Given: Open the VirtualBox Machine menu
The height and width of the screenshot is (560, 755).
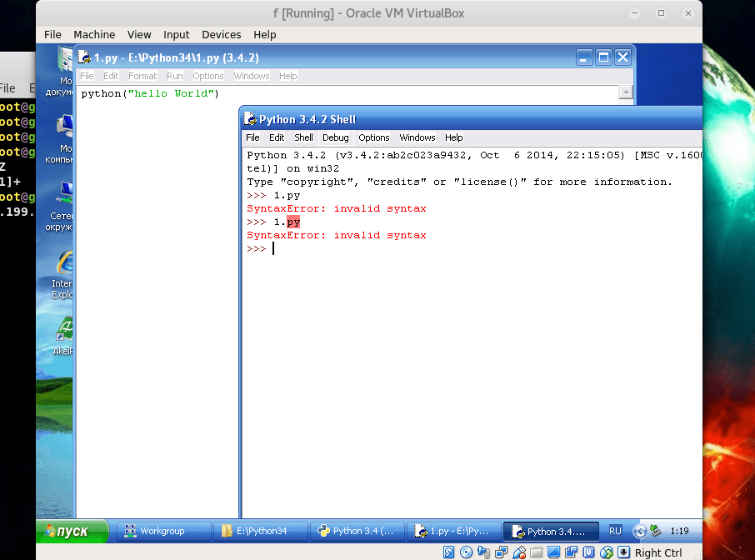Looking at the screenshot, I should tap(94, 34).
